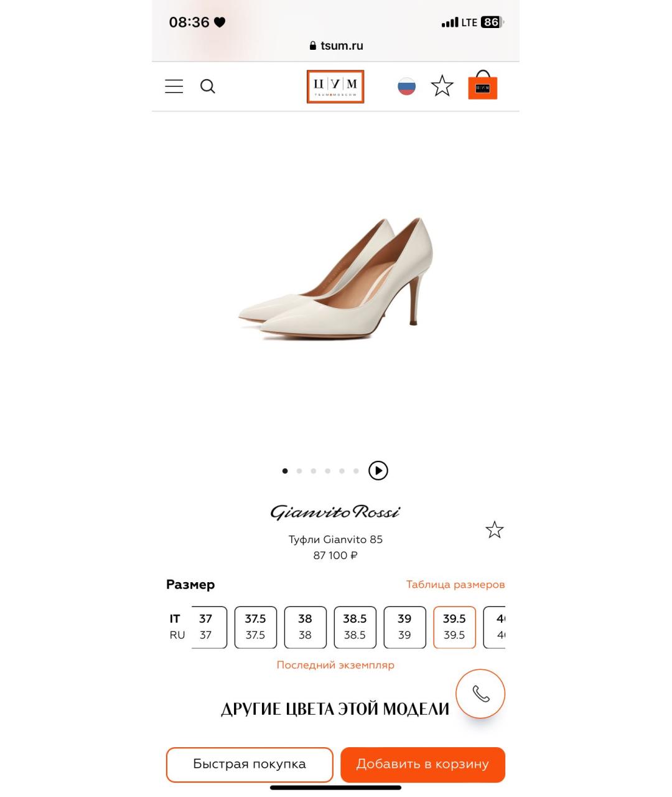The image size is (672, 797).
Task: Play the product video
Action: coord(378,471)
